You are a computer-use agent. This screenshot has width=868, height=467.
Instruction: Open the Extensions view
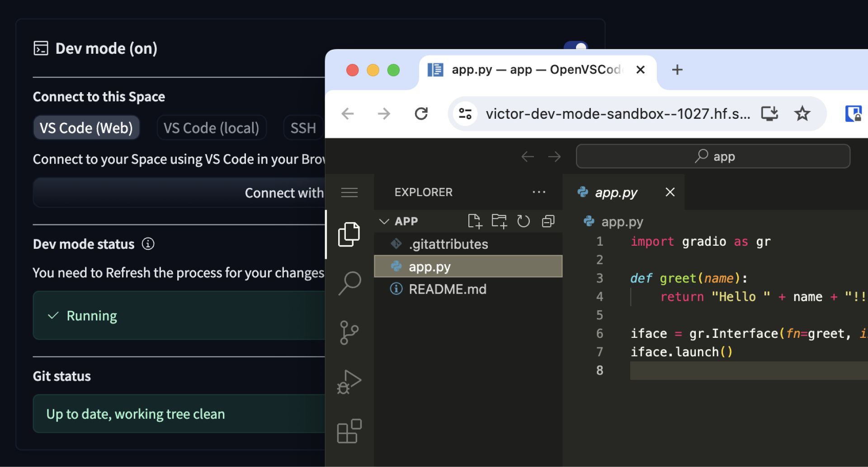[349, 431]
